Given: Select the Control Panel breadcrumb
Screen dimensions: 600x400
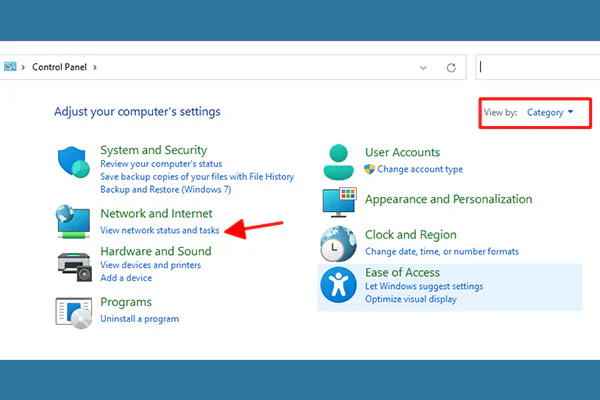Looking at the screenshot, I should pos(59,67).
